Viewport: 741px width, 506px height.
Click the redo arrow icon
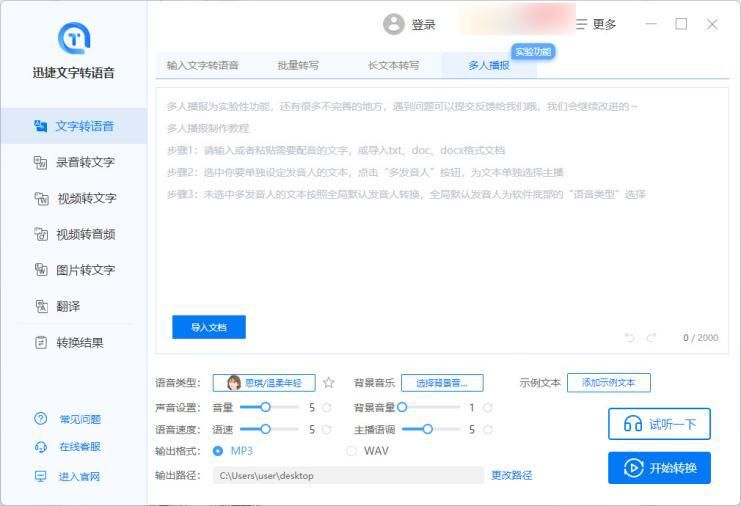[x=651, y=338]
